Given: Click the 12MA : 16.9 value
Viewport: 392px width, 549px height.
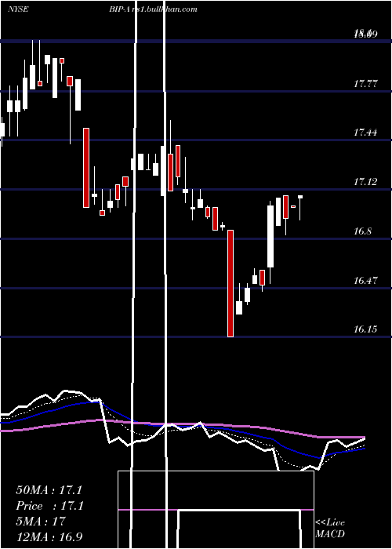Looking at the screenshot, I should [x=49, y=536].
